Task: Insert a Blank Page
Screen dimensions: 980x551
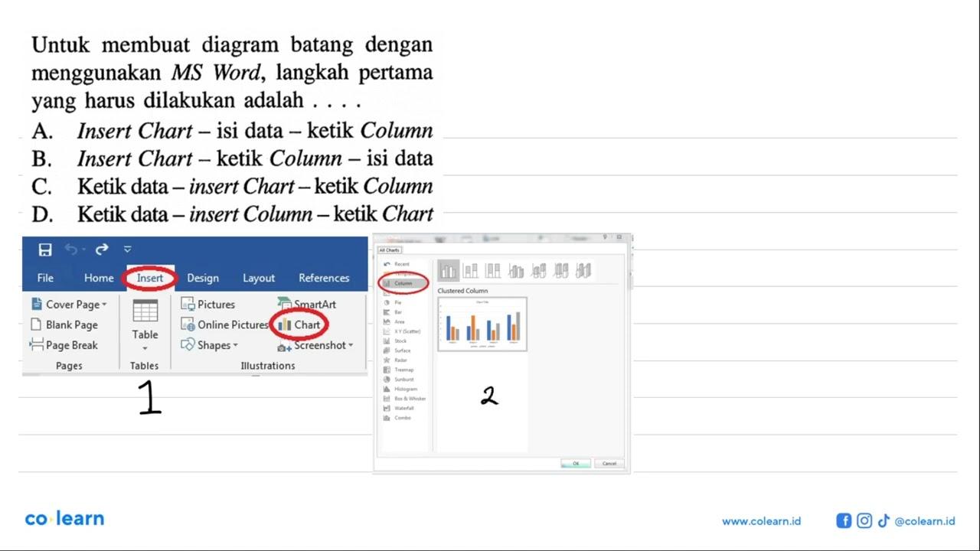Action: tap(64, 324)
